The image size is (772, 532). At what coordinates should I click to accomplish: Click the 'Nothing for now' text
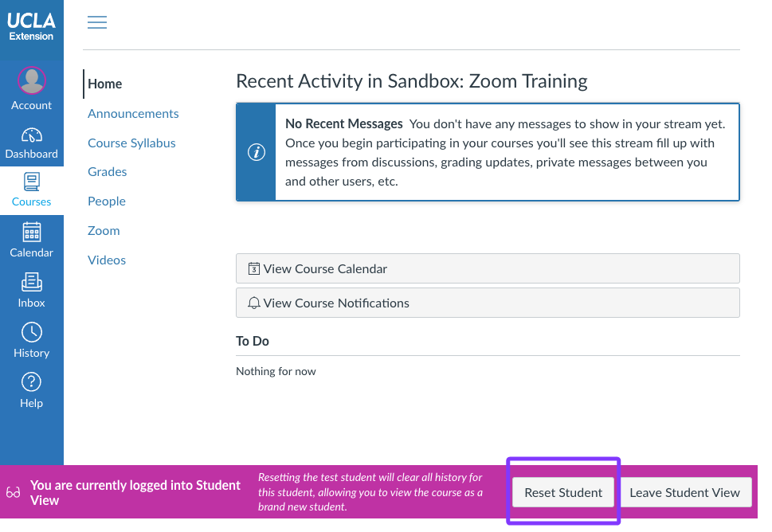point(276,372)
